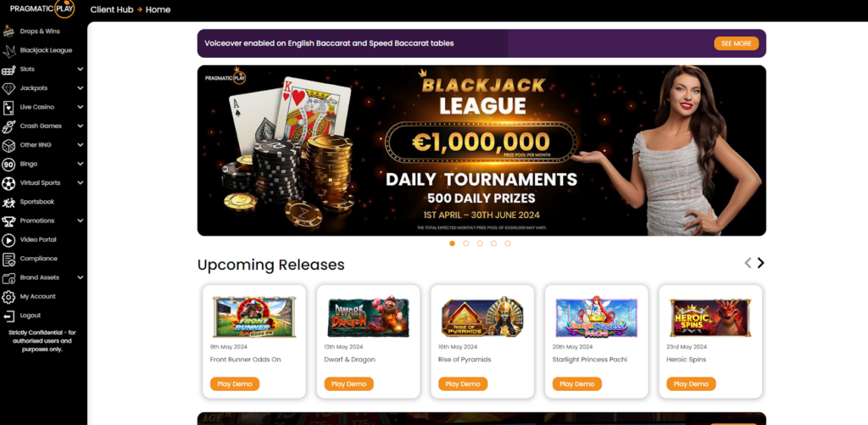Expand the Live Casino submenu chevron
This screenshot has height=425, width=868.
pyautogui.click(x=81, y=107)
